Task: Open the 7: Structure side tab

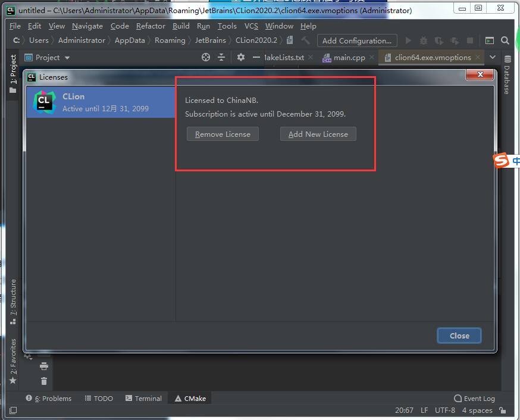Action: click(13, 302)
